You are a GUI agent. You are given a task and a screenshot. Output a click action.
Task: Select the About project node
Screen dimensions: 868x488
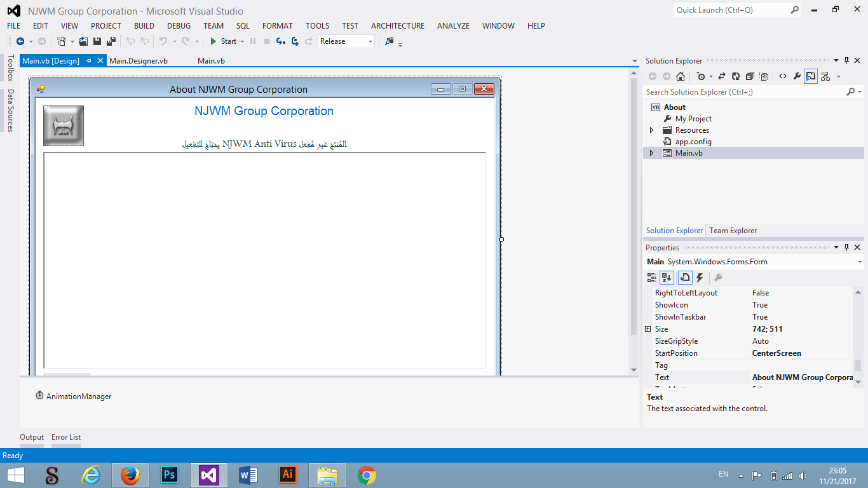[675, 107]
